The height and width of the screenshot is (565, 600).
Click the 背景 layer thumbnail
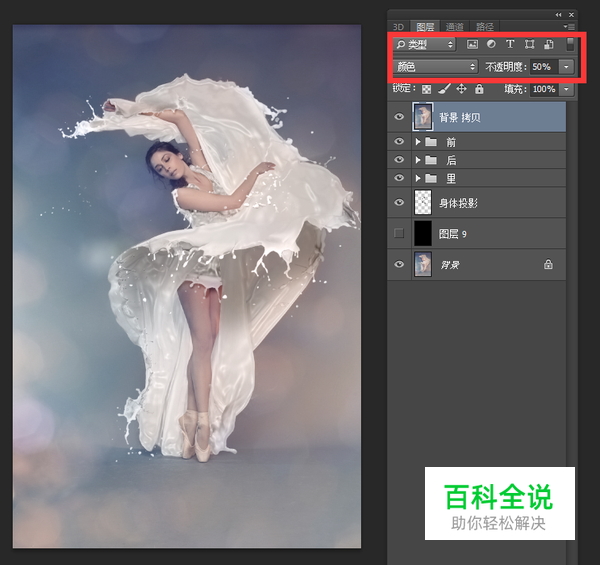click(x=423, y=264)
